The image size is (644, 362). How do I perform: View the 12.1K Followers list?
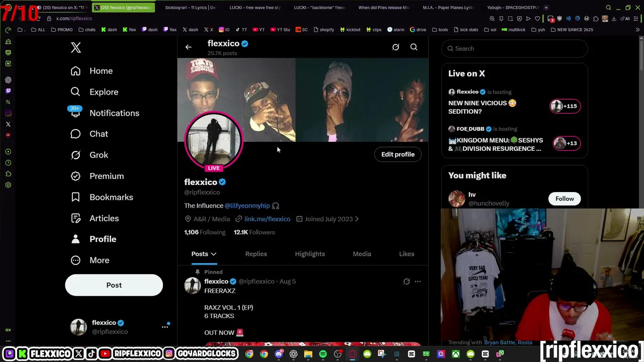click(x=254, y=232)
